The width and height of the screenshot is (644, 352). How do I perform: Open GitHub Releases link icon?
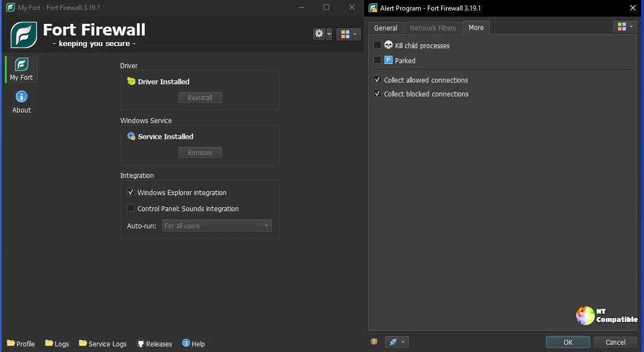pos(141,344)
